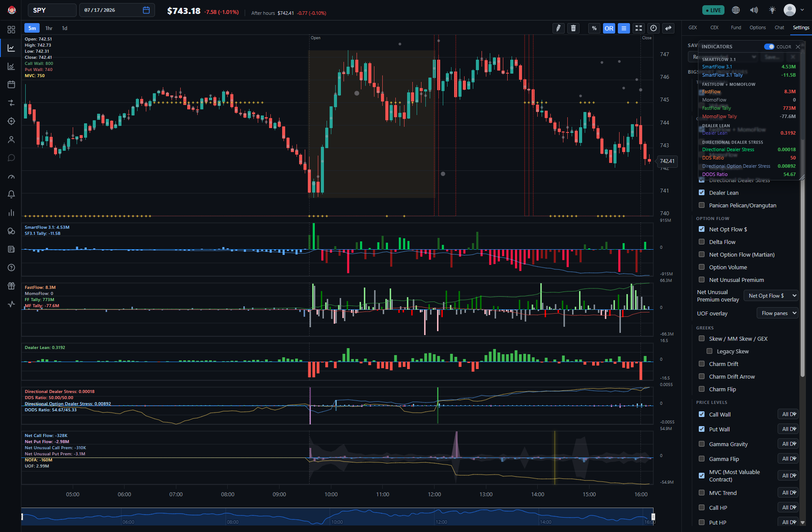Open the gauge speedometer sidebar icon
Screen dimensions: 812x532
11,176
